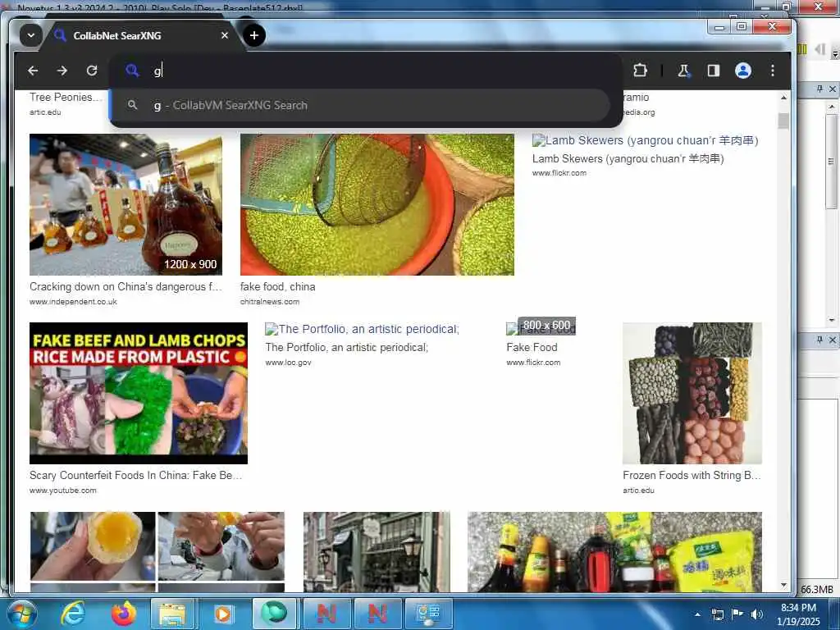Close the lower Novetus side panel
Viewport: 840px width, 630px height.
833,340
